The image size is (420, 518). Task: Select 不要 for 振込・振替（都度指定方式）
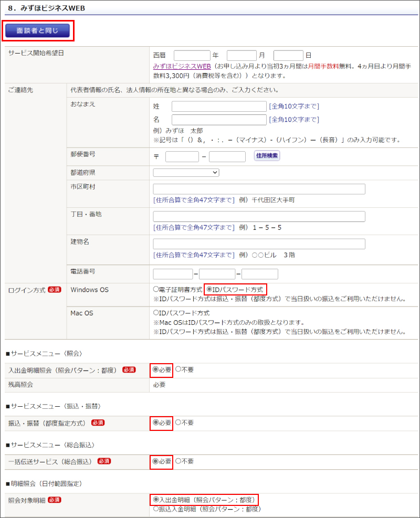(178, 422)
